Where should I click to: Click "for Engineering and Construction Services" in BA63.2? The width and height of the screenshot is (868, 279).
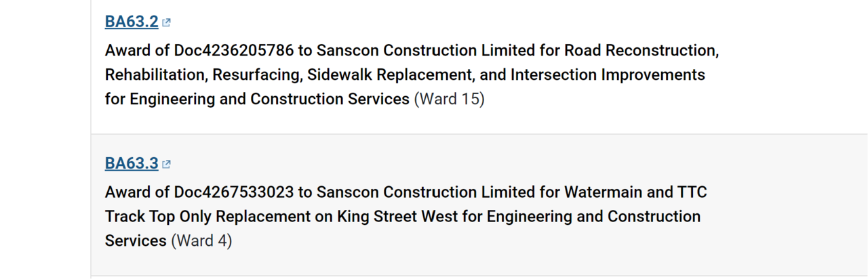coord(257,99)
